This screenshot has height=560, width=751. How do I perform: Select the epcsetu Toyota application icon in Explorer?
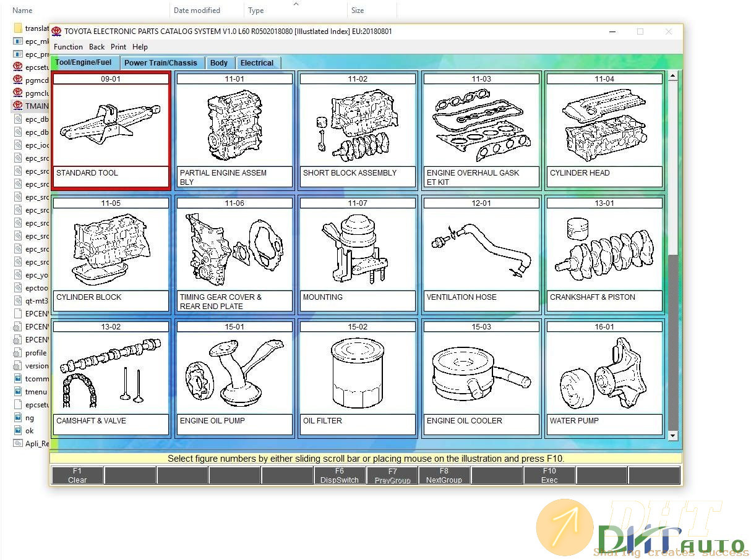18,67
